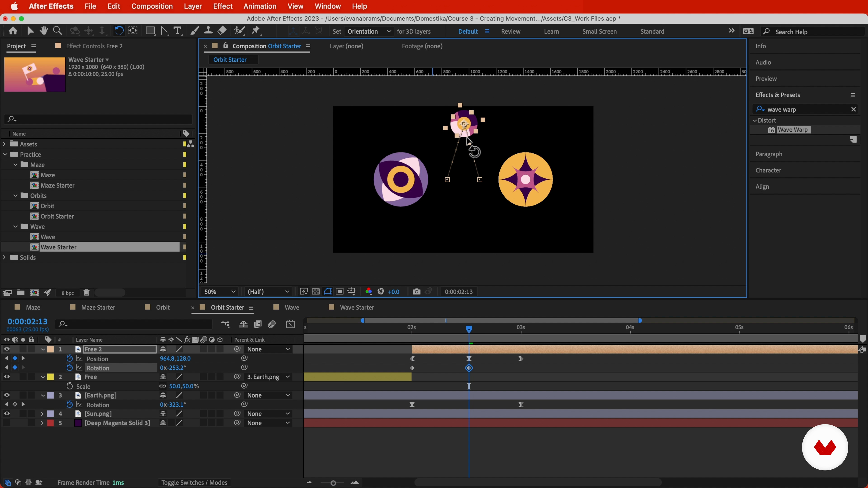Viewport: 868px width, 488px height.
Task: Hide the Sun.png layer eye icon
Action: [x=7, y=414]
